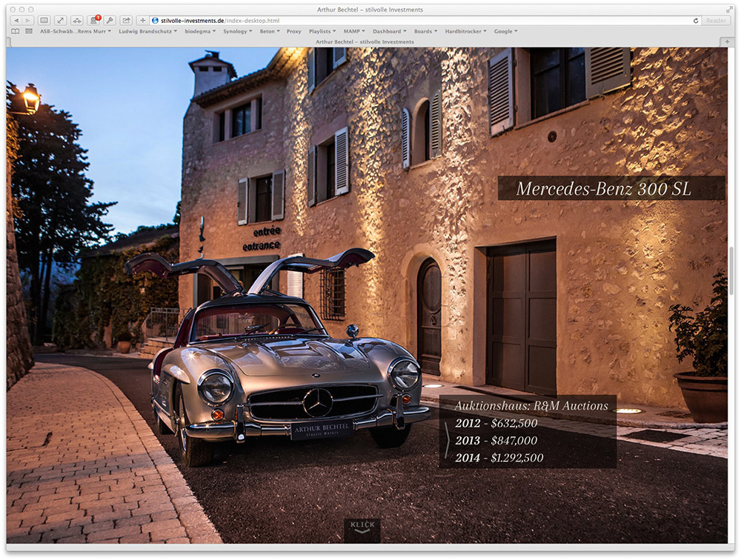This screenshot has height=560, width=741.
Task: Expand the Boards bookmarks folder
Action: coord(425,31)
